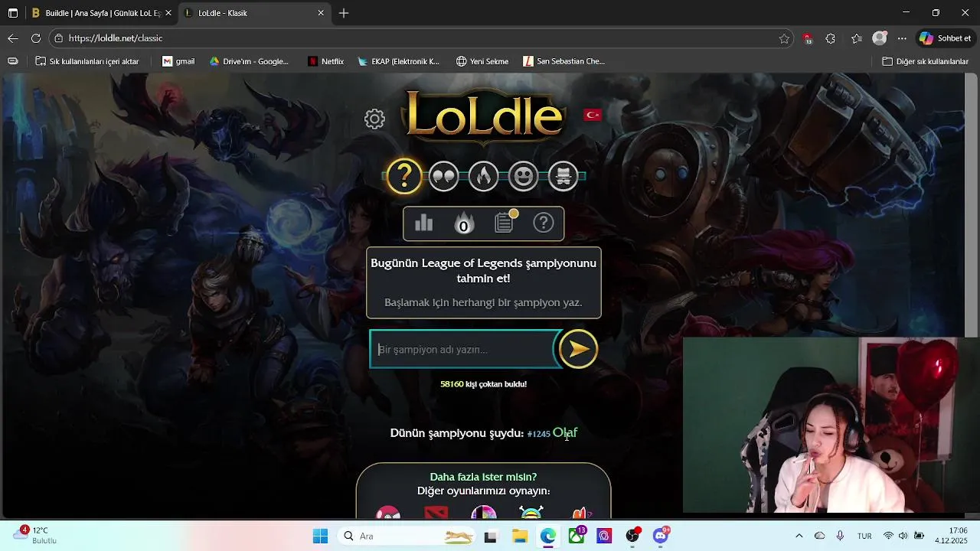980x551 pixels.
Task: Click 'Daha fazla ister misin?' heading
Action: (x=483, y=477)
